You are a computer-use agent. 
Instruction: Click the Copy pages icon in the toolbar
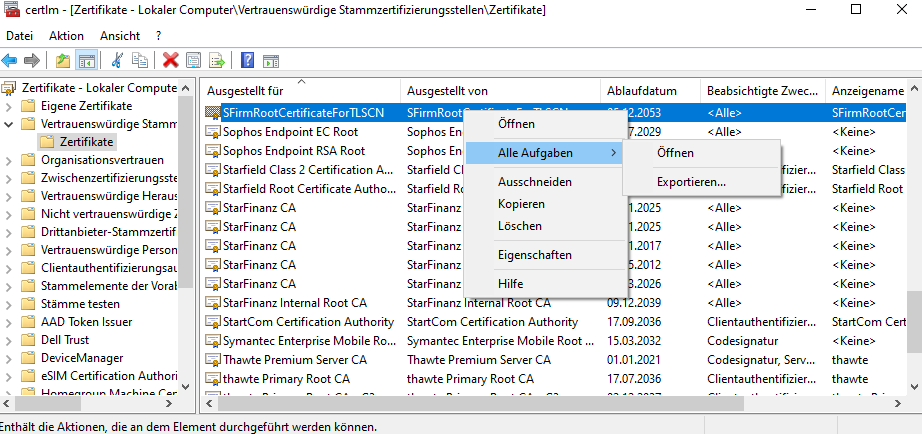[x=140, y=60]
